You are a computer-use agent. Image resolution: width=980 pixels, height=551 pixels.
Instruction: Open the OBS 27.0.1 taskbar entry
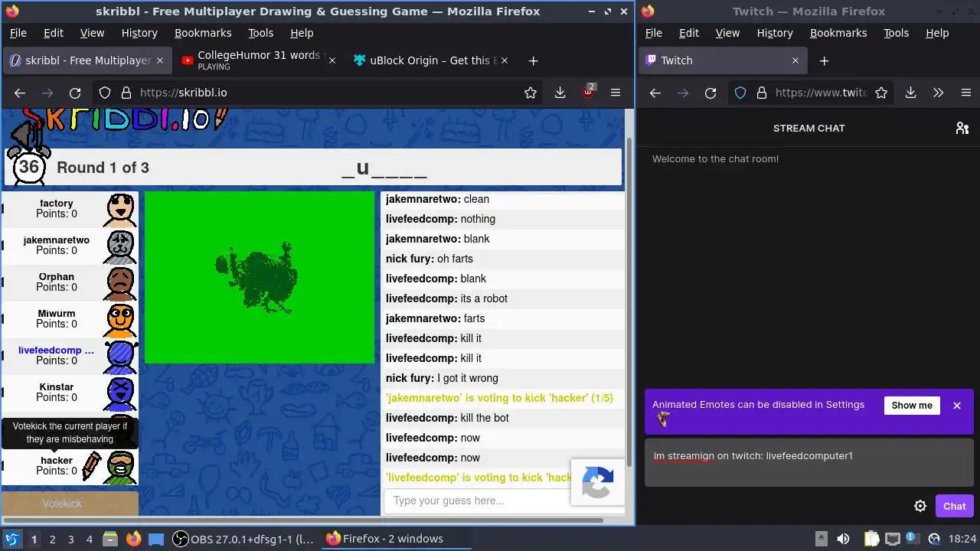pyautogui.click(x=243, y=539)
